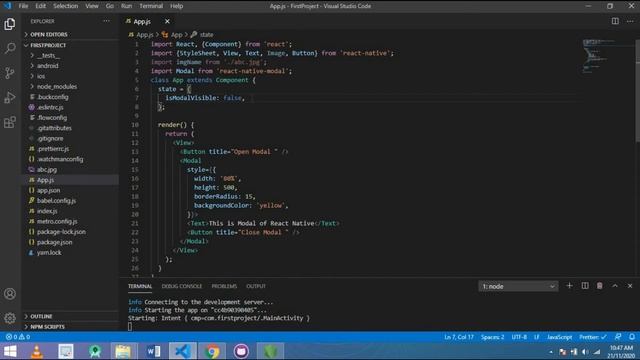Open the Search view in activity bar
The width and height of the screenshot is (640, 360).
[x=10, y=48]
